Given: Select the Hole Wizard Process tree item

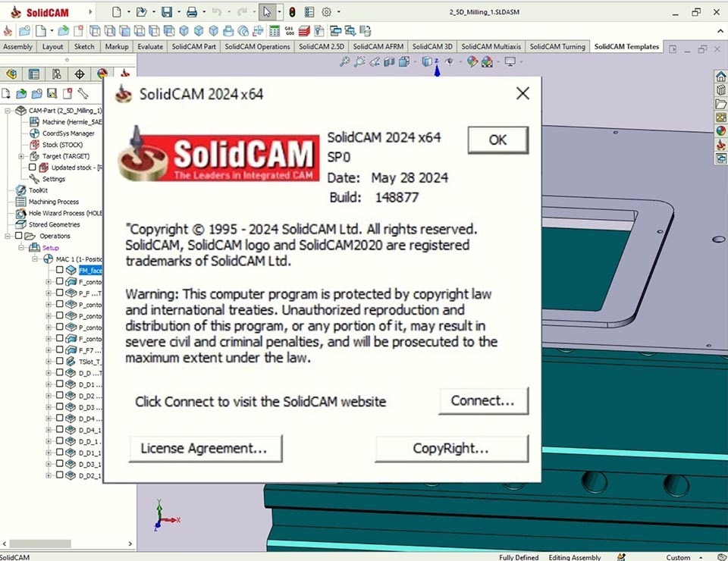Looking at the screenshot, I should pos(59,213).
